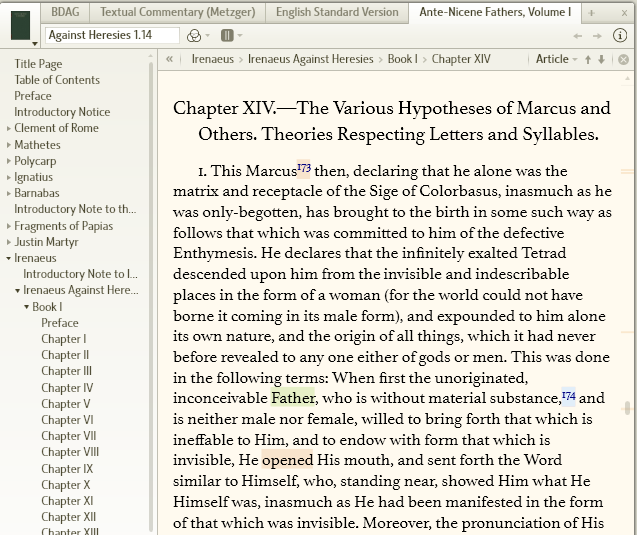Click Irenaeus in the breadcrumb
The height and width of the screenshot is (535, 637).
coord(212,59)
